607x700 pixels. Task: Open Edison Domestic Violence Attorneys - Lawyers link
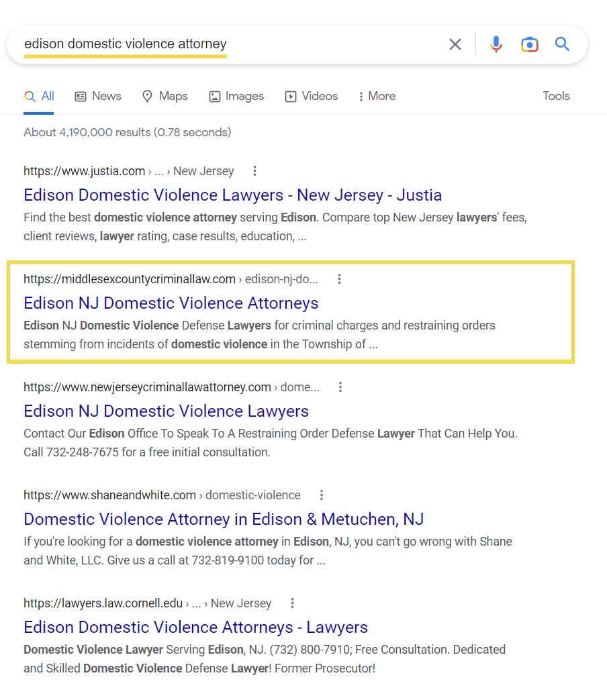click(x=195, y=628)
